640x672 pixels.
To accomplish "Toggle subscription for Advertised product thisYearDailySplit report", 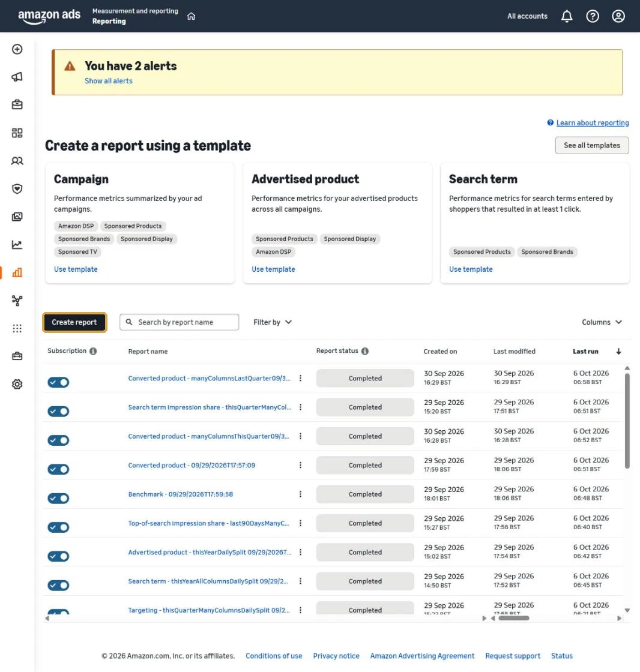I will pos(58,556).
